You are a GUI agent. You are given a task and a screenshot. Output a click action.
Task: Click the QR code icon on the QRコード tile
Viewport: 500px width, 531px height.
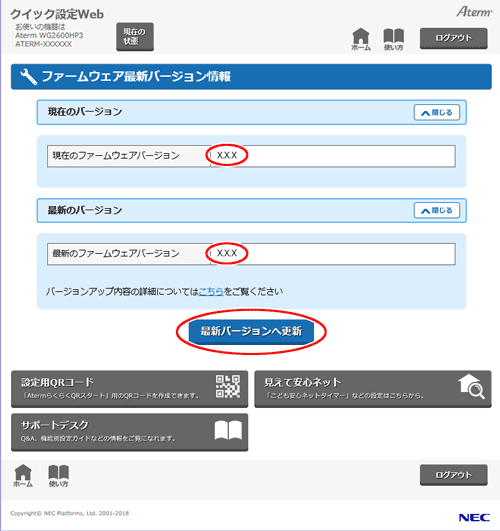click(228, 386)
